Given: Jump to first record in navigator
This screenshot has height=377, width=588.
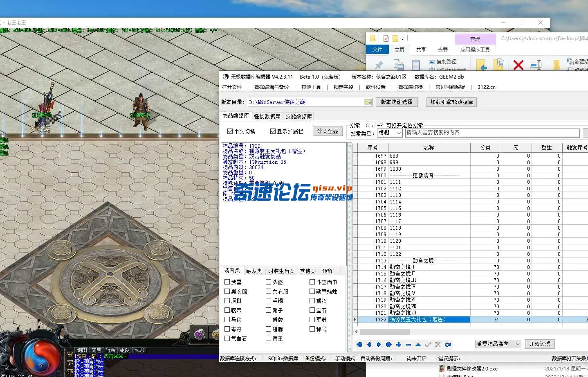Looking at the screenshot, I should click(359, 344).
